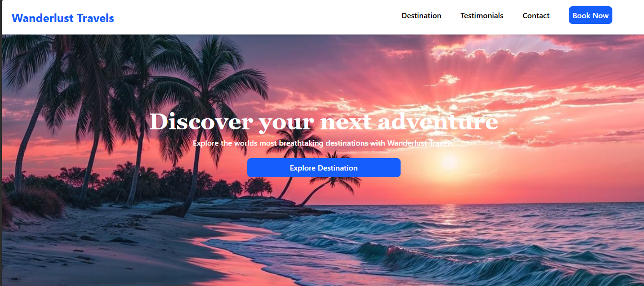Open the Destination nav link
This screenshot has width=644, height=286.
pos(421,16)
